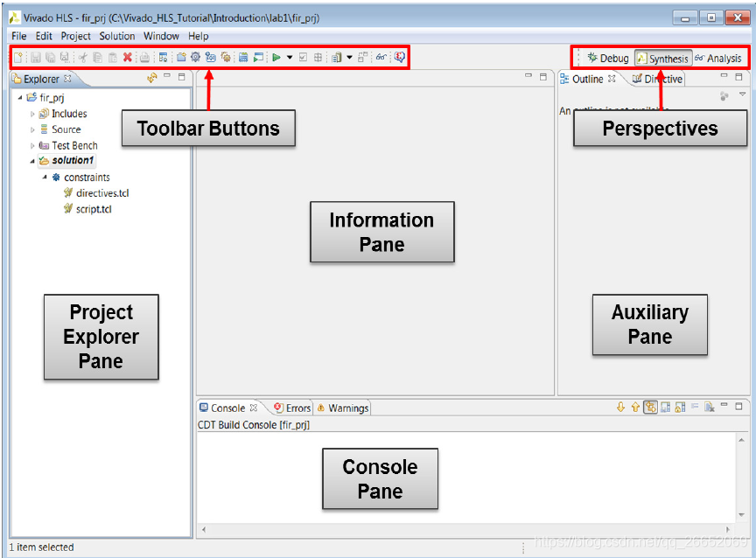
Task: Click the Save disk icon in toolbar
Action: (x=36, y=58)
